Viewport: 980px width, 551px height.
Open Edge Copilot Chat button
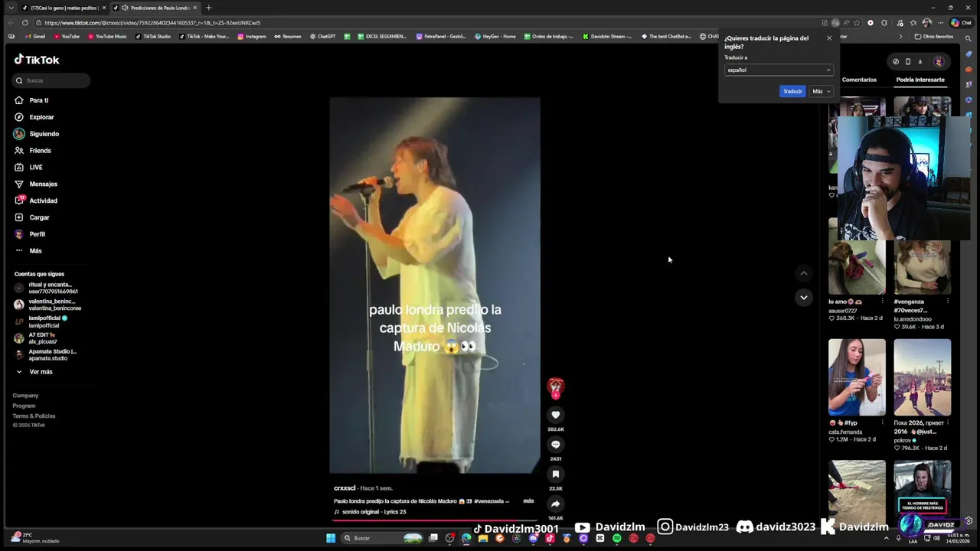click(x=961, y=23)
